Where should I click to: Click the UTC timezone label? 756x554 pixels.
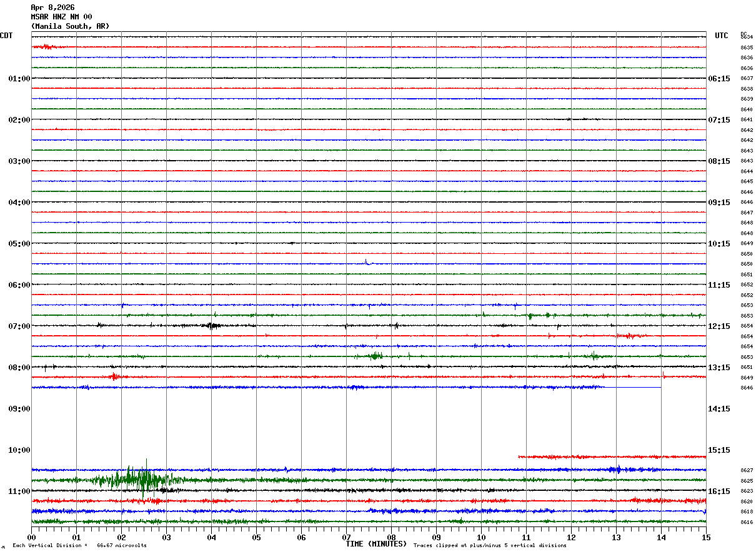click(x=722, y=36)
